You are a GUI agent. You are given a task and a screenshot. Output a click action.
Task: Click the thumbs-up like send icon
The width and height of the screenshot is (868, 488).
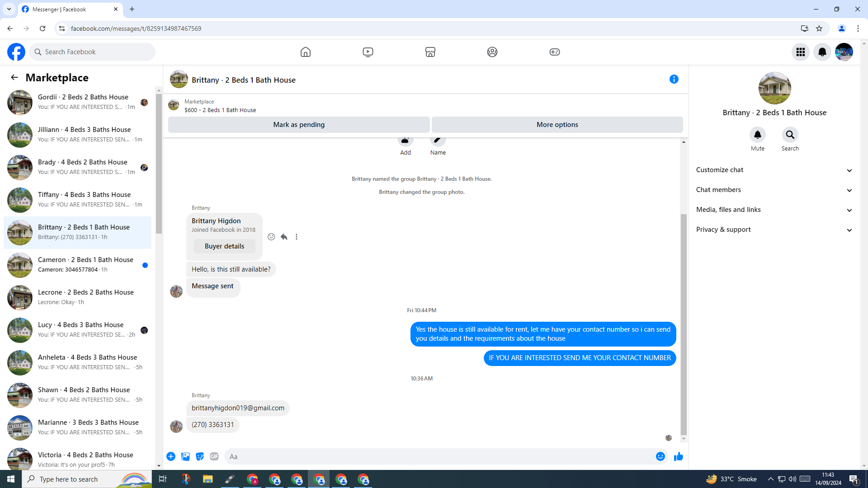678,457
